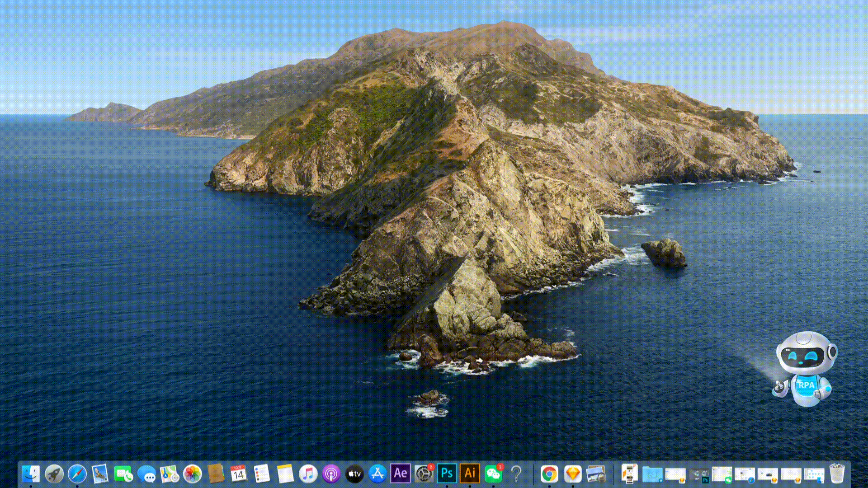Open Calendar showing date 14
This screenshot has height=488, width=868.
pos(238,474)
